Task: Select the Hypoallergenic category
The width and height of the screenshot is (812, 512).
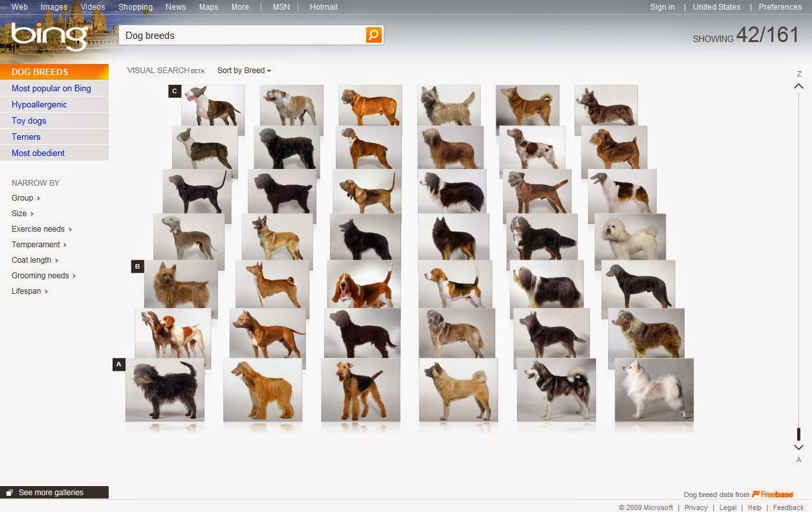Action: [x=54, y=105]
